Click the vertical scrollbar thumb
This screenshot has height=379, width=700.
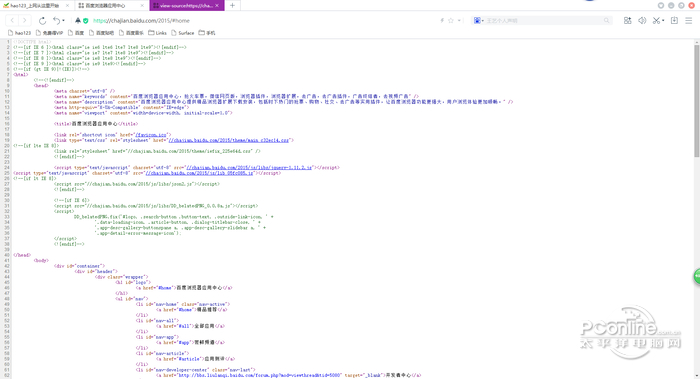click(696, 100)
